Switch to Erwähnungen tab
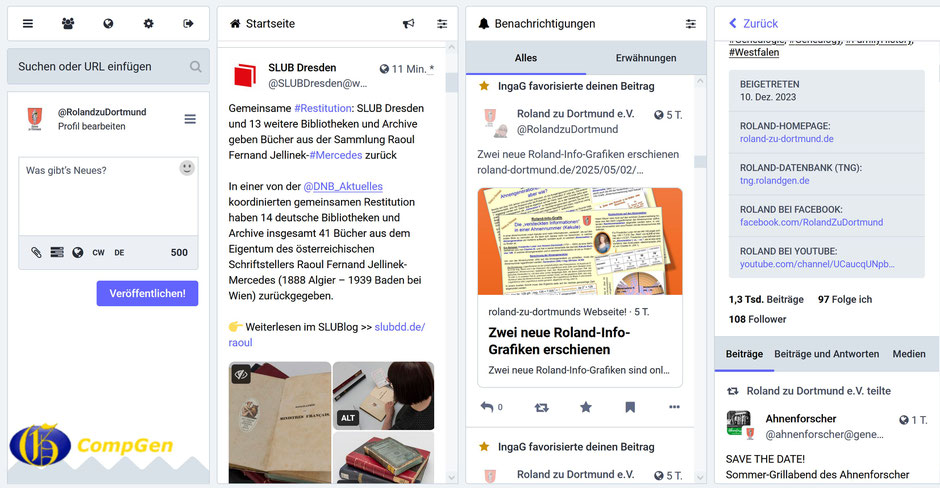Screen dimensions: 940x488 pyautogui.click(x=646, y=58)
